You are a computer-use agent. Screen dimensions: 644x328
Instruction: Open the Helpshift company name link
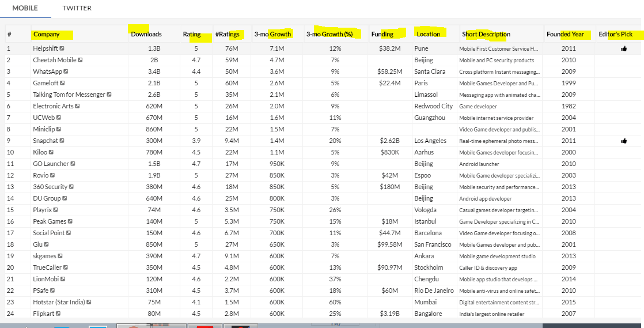pos(46,48)
